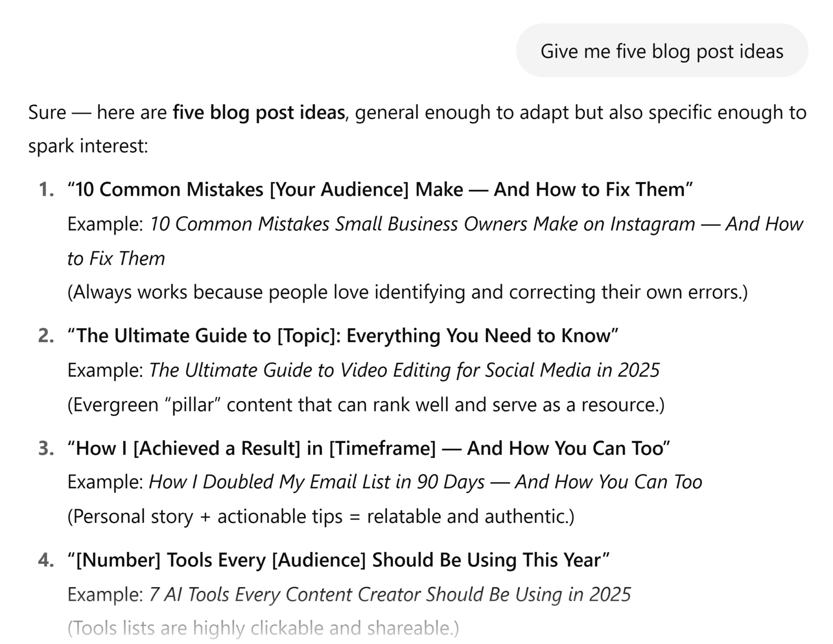The height and width of the screenshot is (644, 833).
Task: Click the "spark interest:" intro line
Action: (x=88, y=146)
